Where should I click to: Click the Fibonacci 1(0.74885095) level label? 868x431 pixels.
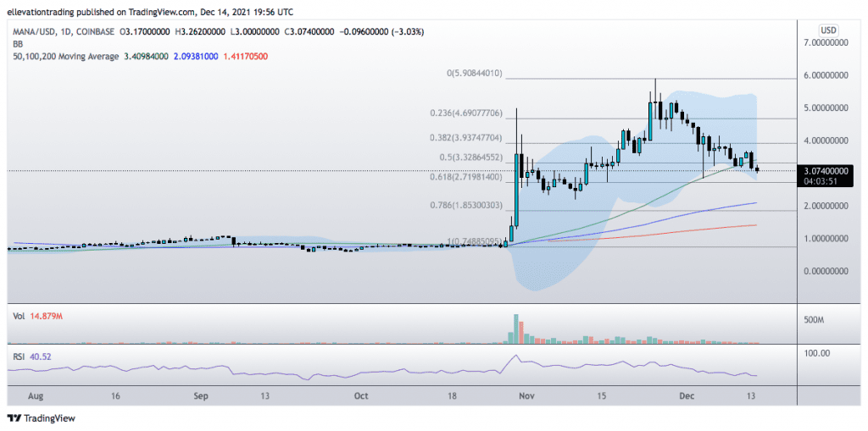[475, 242]
